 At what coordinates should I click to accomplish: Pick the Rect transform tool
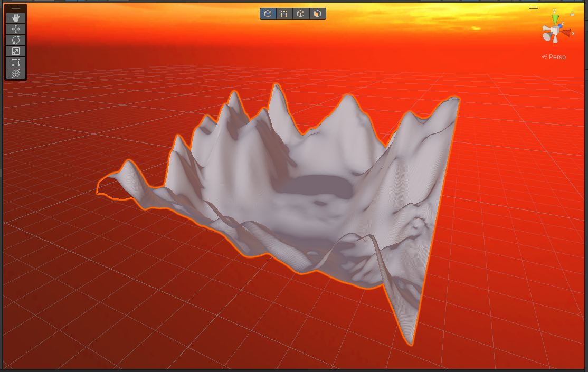click(x=16, y=62)
